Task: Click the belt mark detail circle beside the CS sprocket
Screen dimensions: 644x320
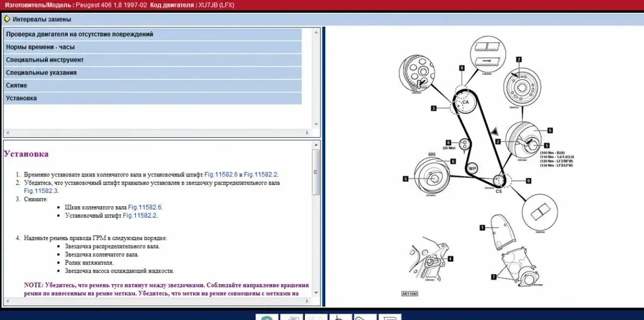Action: [x=540, y=212]
